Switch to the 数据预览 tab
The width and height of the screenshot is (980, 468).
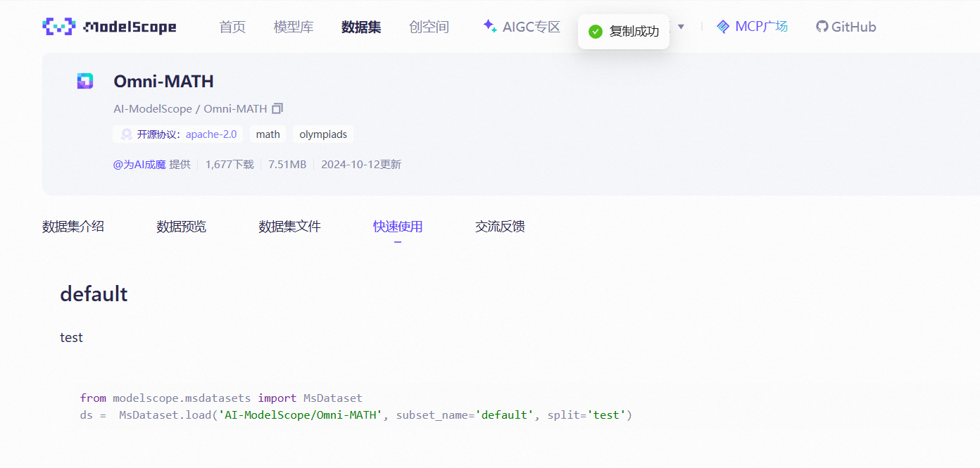pos(182,227)
